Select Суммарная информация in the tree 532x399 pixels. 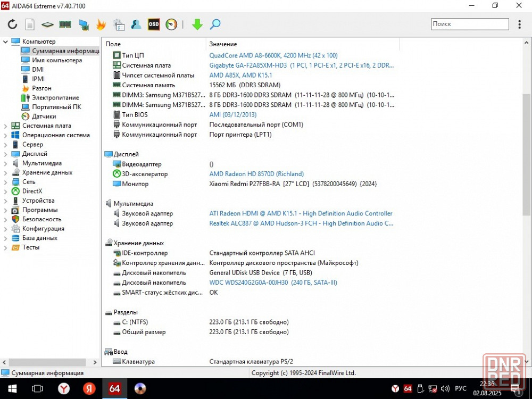tap(60, 51)
